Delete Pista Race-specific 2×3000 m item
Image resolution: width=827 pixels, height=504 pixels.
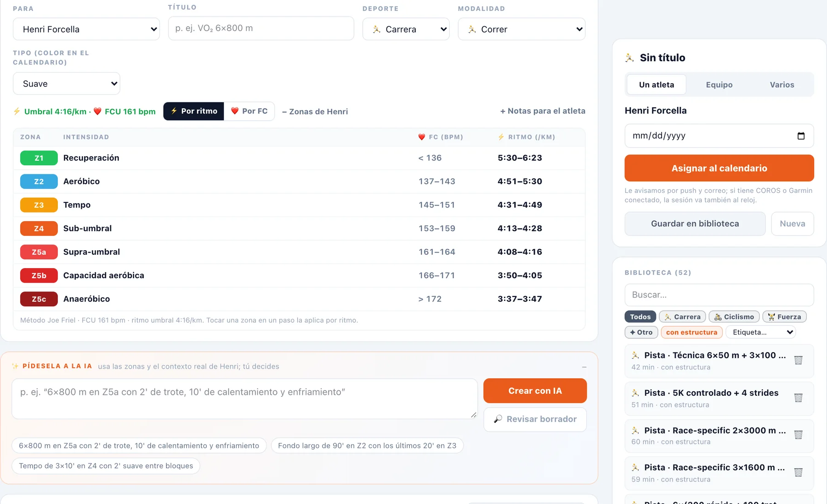[799, 435]
